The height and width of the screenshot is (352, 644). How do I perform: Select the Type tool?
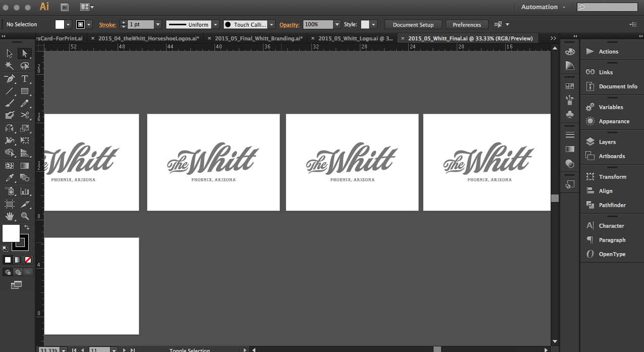tap(25, 79)
